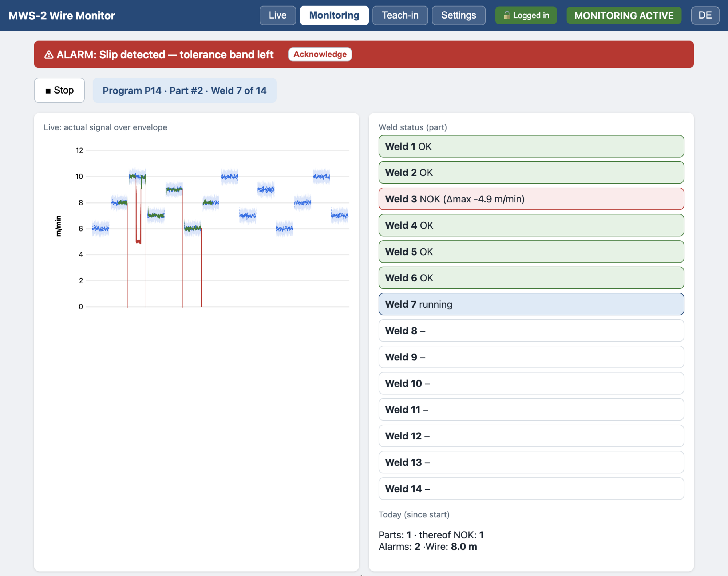Click the alarm warning triangle icon

click(x=49, y=55)
